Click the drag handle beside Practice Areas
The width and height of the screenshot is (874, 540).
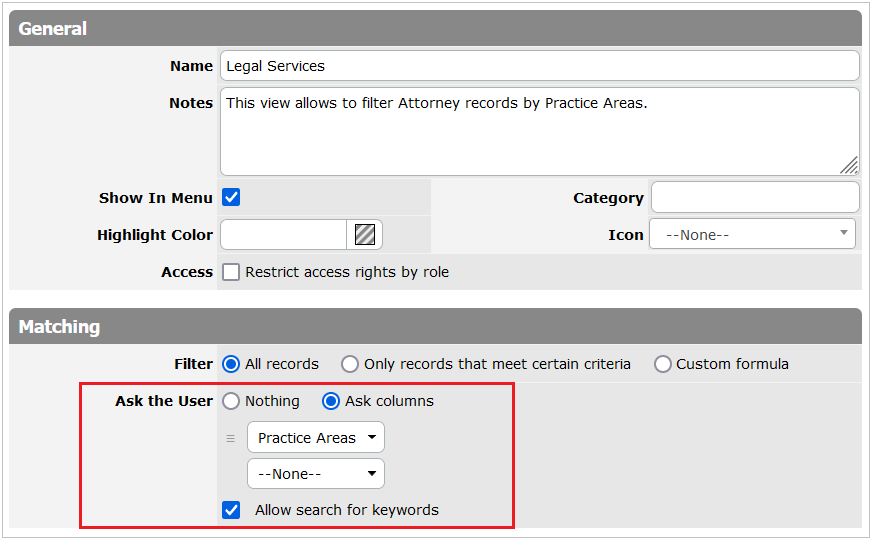[230, 439]
